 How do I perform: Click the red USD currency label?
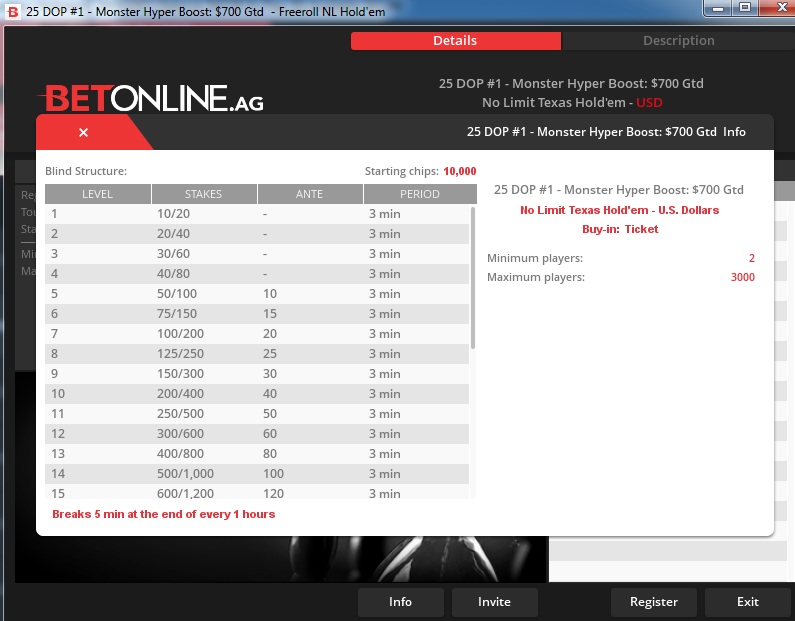coord(649,103)
